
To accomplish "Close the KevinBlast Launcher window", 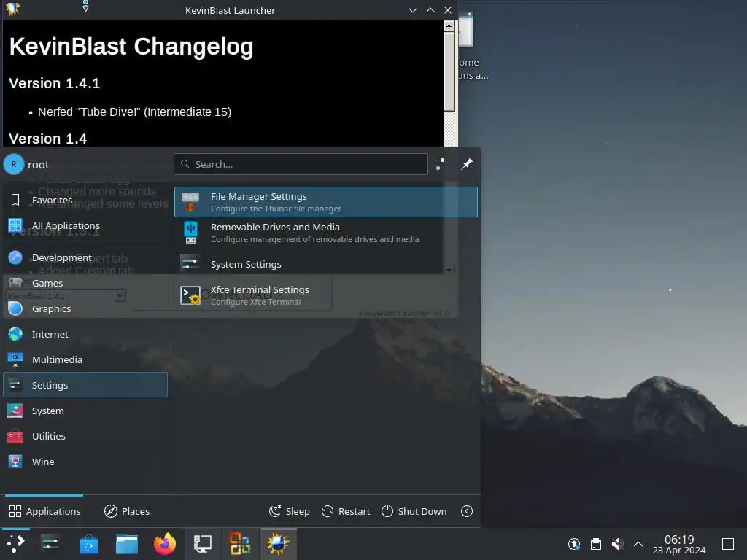I will pyautogui.click(x=448, y=10).
